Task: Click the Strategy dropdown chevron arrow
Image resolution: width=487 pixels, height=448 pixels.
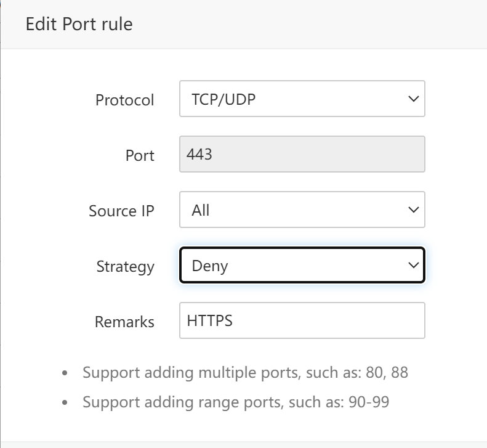Action: 414,266
